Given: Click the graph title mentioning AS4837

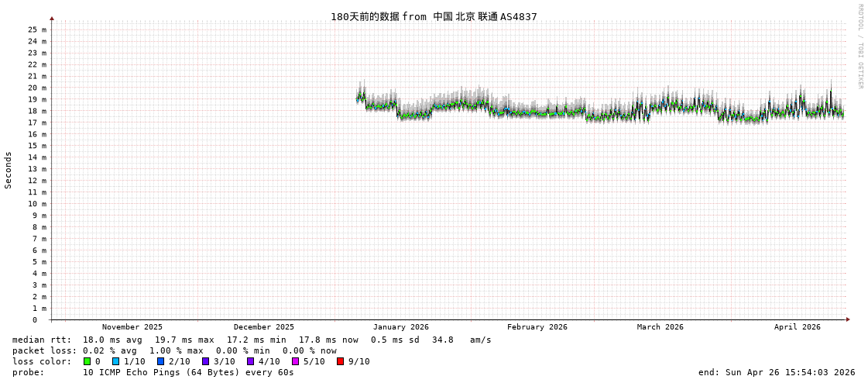Looking at the screenshot, I should pyautogui.click(x=434, y=16).
